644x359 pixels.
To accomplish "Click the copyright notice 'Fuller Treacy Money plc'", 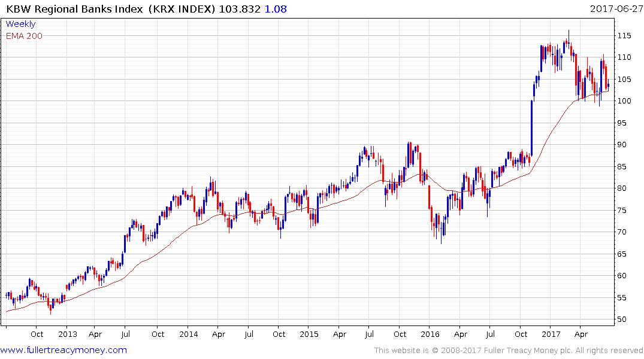I will pos(528,351).
